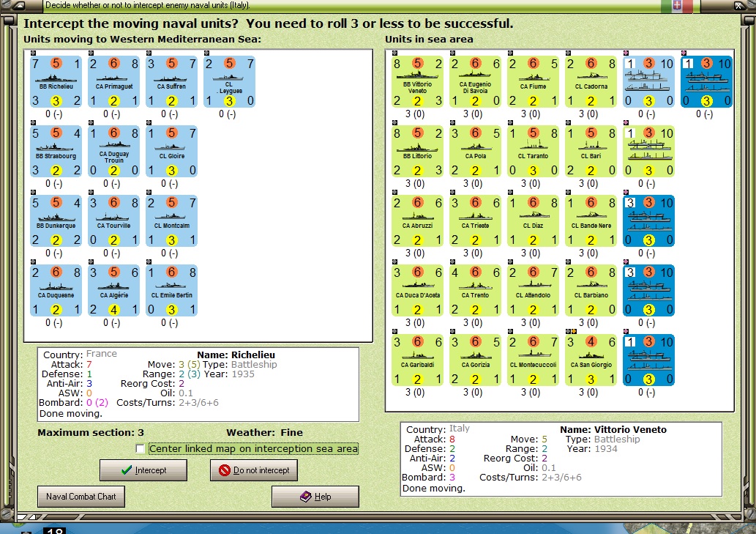Click the BB Littorio unit counter
This screenshot has height=534, width=756.
click(418, 152)
